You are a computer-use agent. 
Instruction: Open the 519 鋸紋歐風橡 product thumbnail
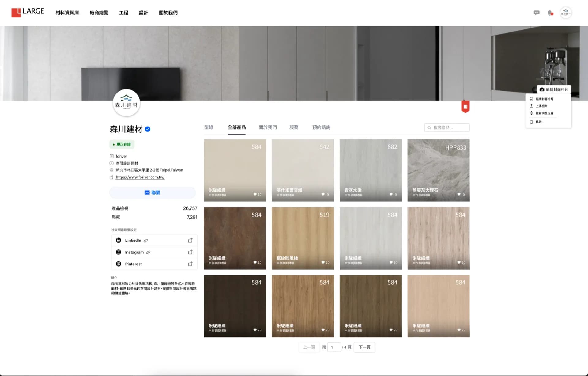click(x=303, y=238)
